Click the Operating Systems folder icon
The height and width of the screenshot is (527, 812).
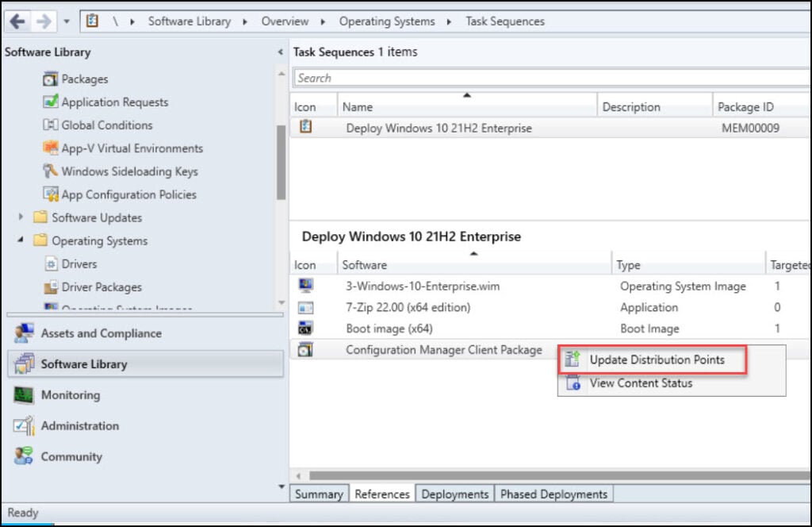click(x=40, y=240)
